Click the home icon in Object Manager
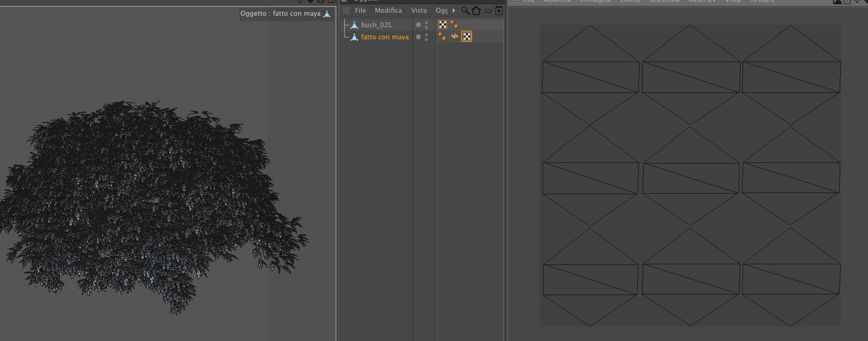Screen dimensions: 868x341 (x=476, y=10)
